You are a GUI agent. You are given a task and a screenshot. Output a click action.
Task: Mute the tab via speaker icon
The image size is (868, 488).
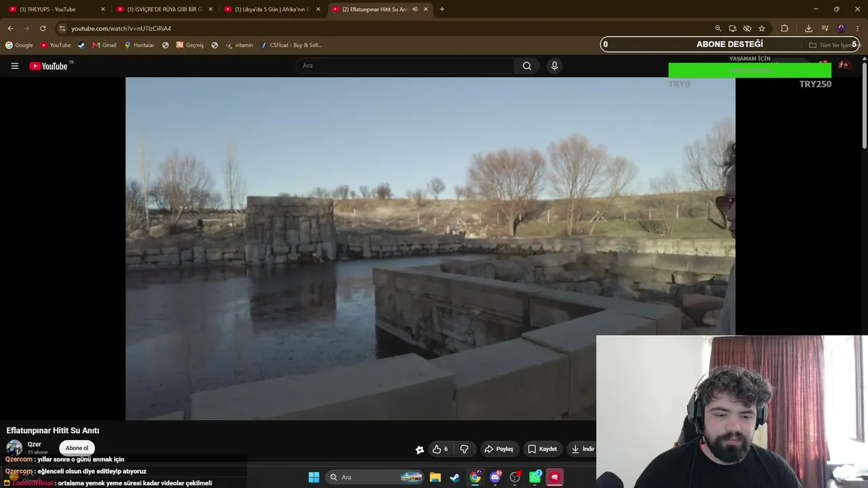click(415, 9)
